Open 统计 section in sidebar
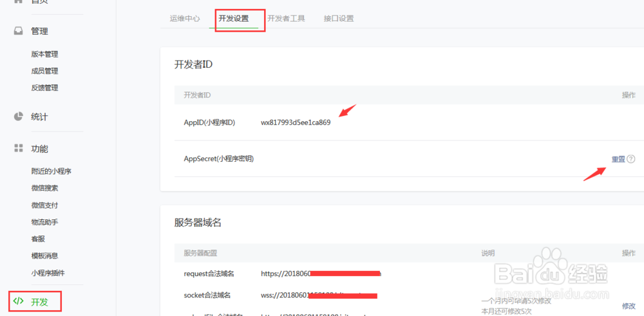The width and height of the screenshot is (644, 316). (39, 117)
